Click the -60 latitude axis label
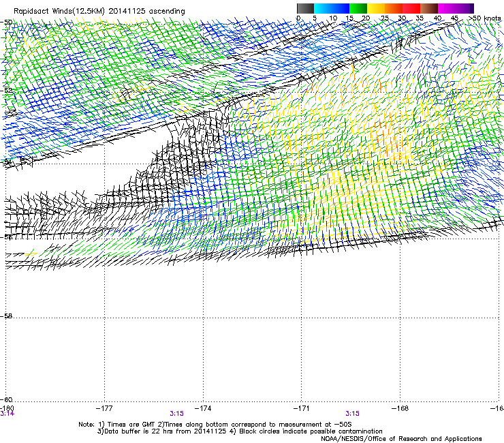Screen dimensions: 504x443 [7, 399]
